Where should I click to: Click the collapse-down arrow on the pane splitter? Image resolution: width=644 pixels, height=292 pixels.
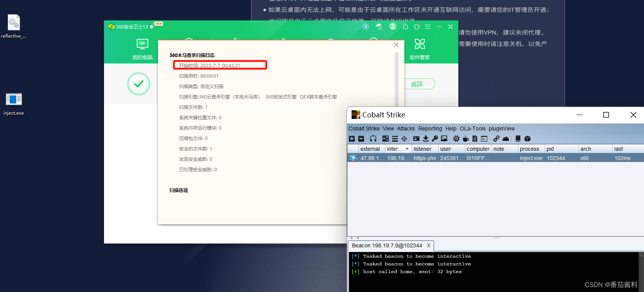(358, 238)
